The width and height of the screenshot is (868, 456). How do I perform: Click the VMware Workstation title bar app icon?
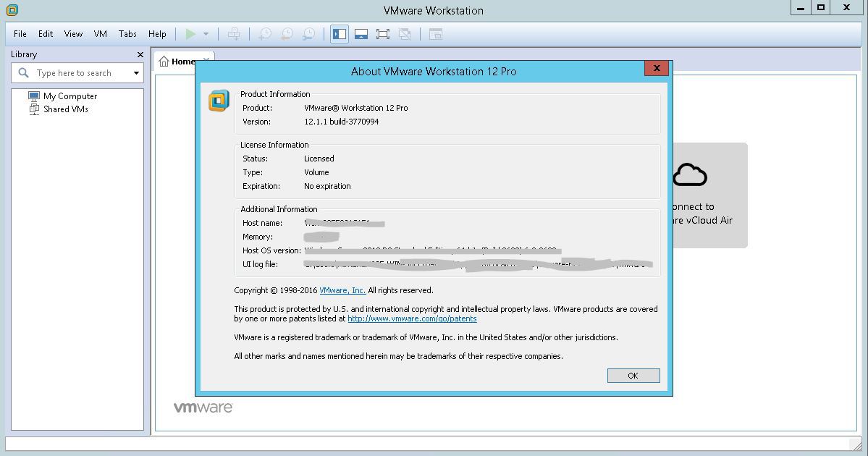coord(12,9)
